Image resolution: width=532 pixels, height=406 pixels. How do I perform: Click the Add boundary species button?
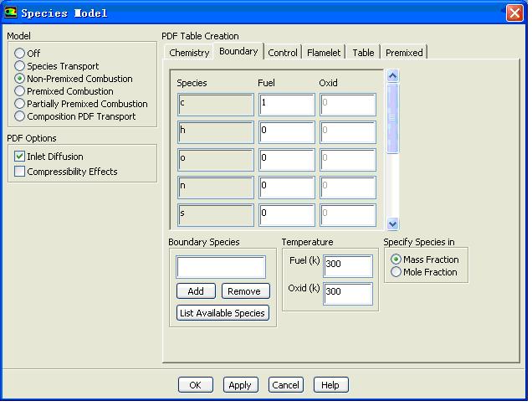click(x=196, y=291)
